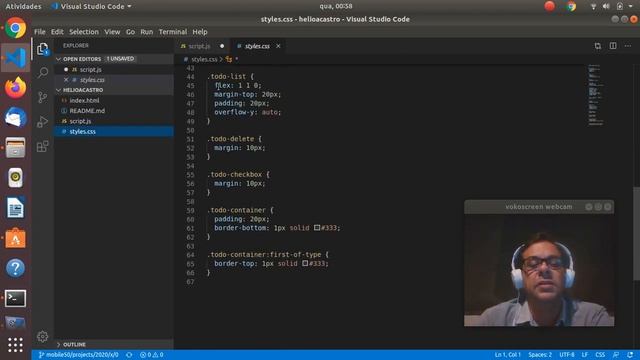
Task: Open the Edit menu
Action: coord(57,32)
